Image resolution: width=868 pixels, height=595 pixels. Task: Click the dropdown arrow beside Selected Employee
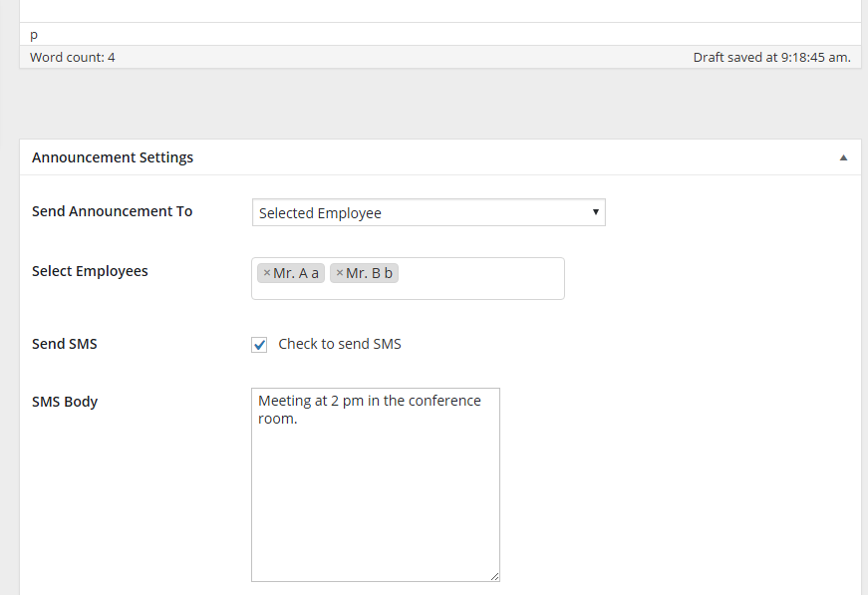click(x=596, y=212)
